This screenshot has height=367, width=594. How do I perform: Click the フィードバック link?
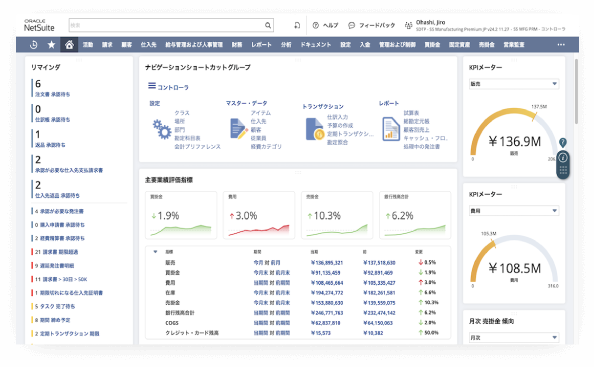[377, 25]
